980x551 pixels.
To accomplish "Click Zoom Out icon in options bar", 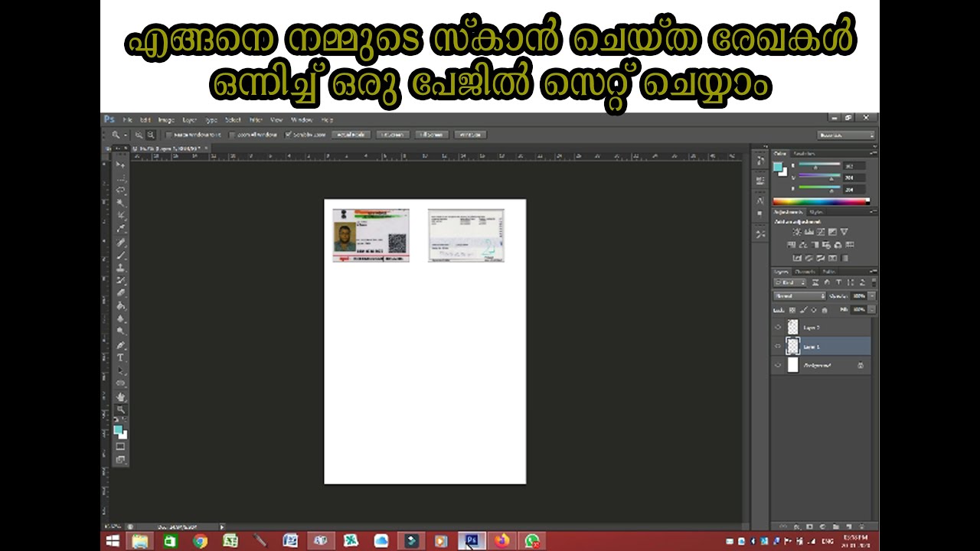I will (150, 135).
